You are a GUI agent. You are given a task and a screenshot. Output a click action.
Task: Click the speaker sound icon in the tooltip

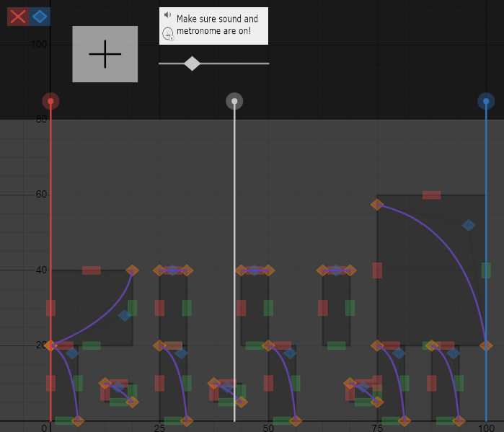point(167,15)
